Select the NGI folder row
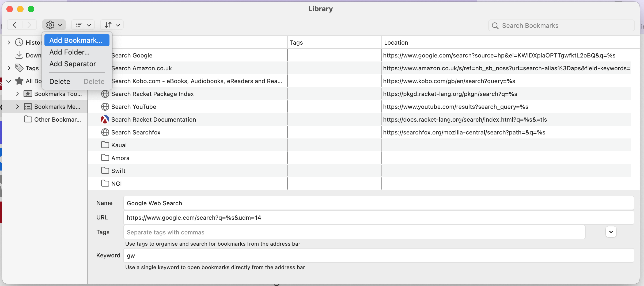This screenshot has height=286, width=644. pos(359,184)
